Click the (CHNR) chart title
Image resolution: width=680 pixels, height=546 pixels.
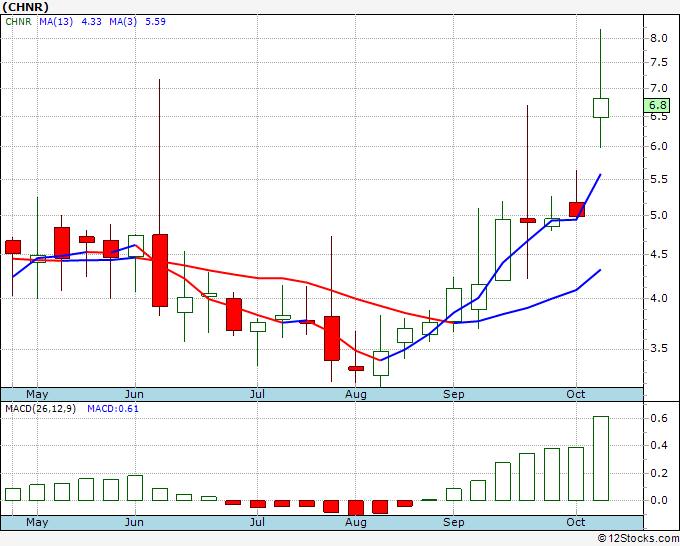click(25, 7)
